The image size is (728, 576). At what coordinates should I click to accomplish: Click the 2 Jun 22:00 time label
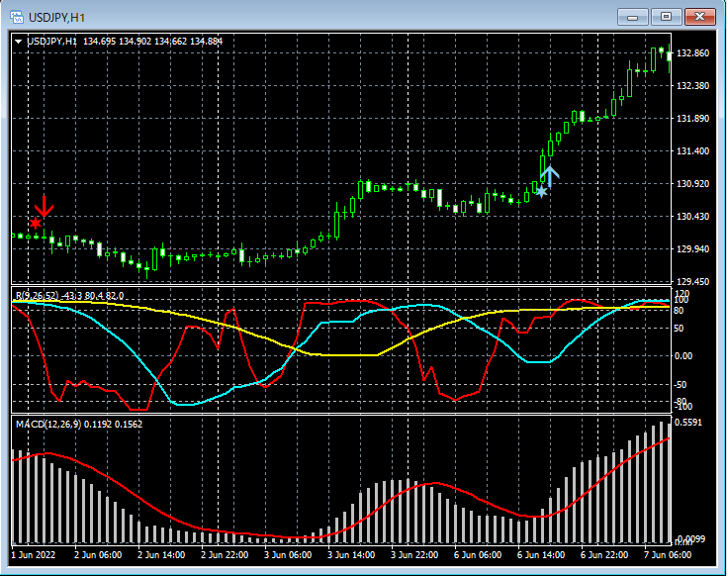tap(225, 555)
